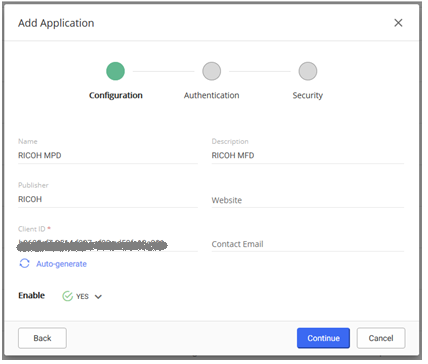Image resolution: width=428 pixels, height=364 pixels.
Task: Click the Description field containing RICOH MFD
Action: (307, 156)
